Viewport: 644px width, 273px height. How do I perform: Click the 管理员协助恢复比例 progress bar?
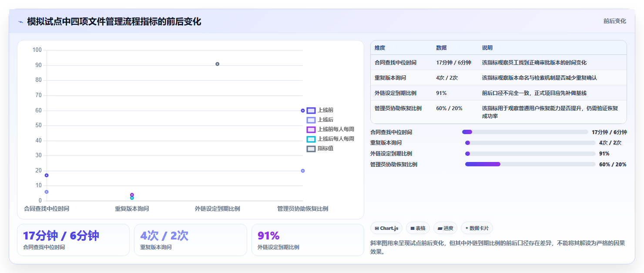tap(530, 164)
